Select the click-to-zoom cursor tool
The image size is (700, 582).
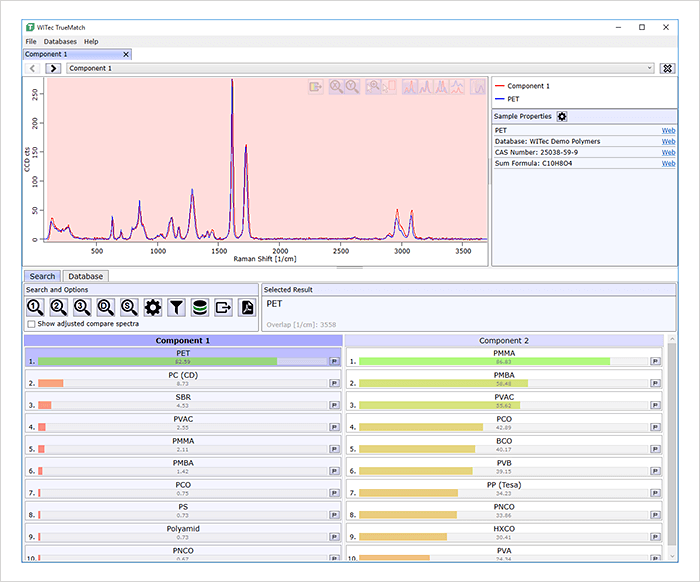pyautogui.click(x=373, y=87)
